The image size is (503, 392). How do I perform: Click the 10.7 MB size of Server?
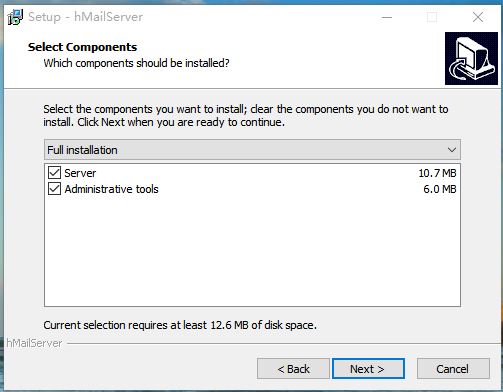tap(437, 173)
